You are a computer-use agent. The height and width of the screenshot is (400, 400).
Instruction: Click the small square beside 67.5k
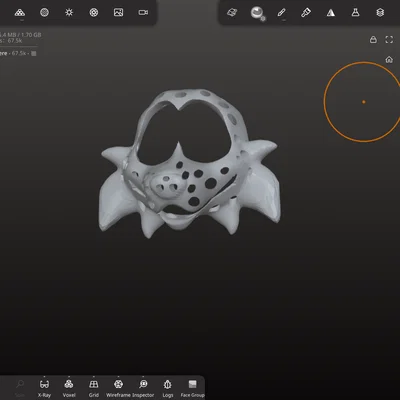[x=34, y=53]
